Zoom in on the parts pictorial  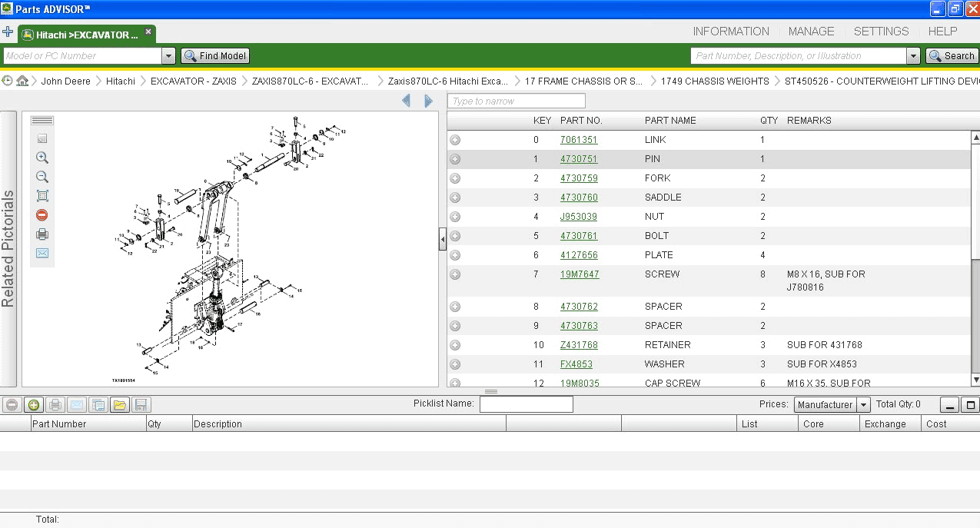[x=42, y=158]
